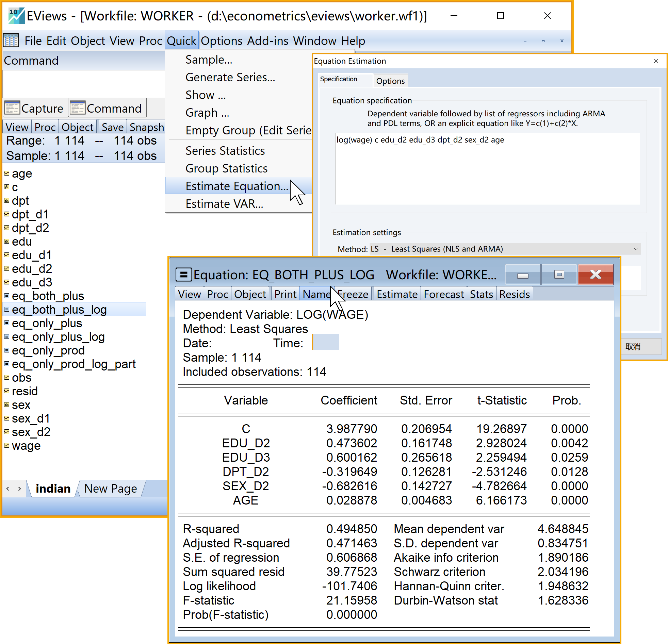This screenshot has width=668, height=644.
Task: Open the edu_d2 dummy series icon
Action: (6, 268)
